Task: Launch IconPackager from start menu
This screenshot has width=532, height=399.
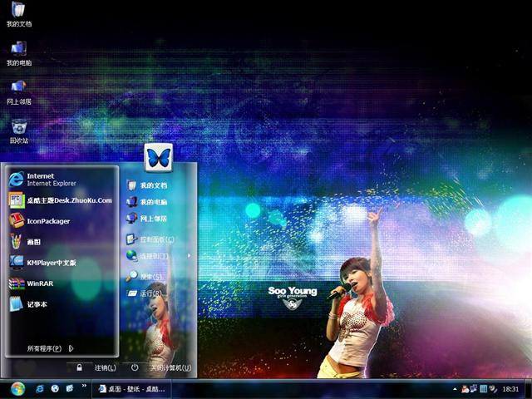Action: click(62, 221)
